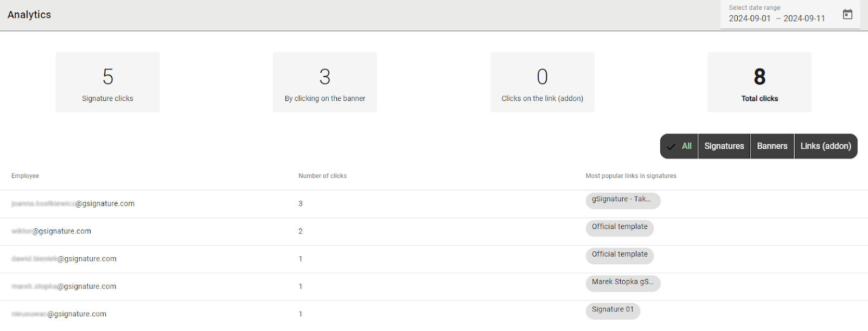Filter analytics by Links (addon)

click(826, 146)
